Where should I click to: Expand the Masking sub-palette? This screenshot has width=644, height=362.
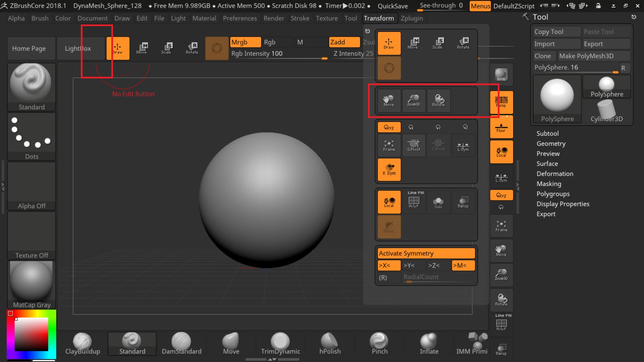pyautogui.click(x=549, y=184)
